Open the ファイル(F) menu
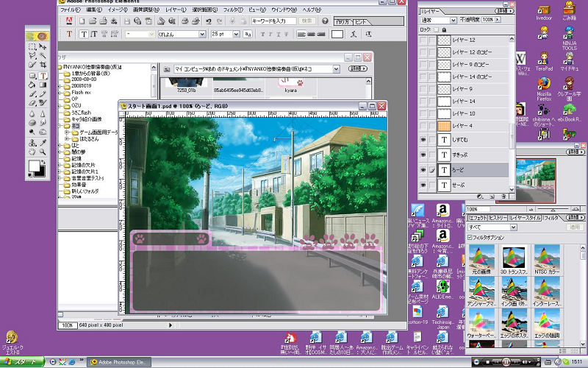 click(70, 10)
